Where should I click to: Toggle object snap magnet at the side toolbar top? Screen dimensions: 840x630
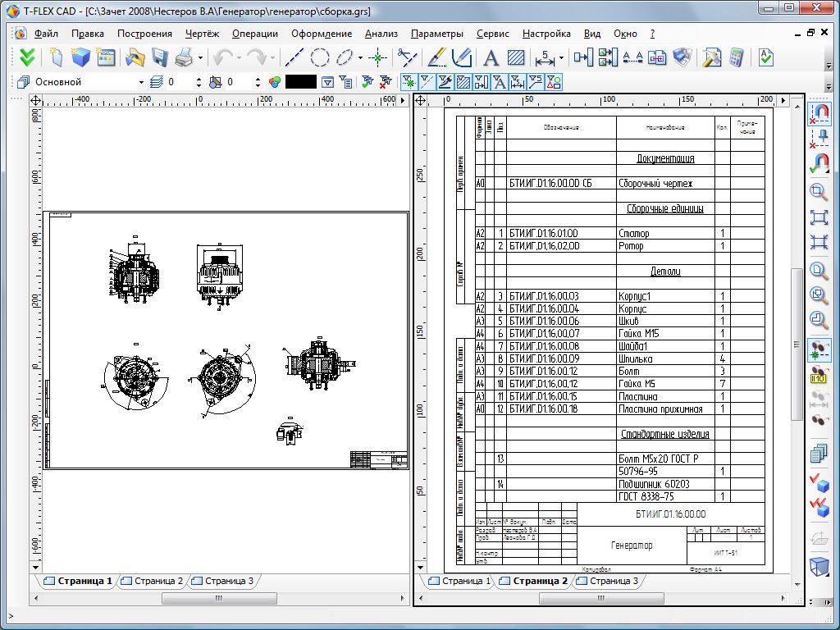(x=819, y=113)
